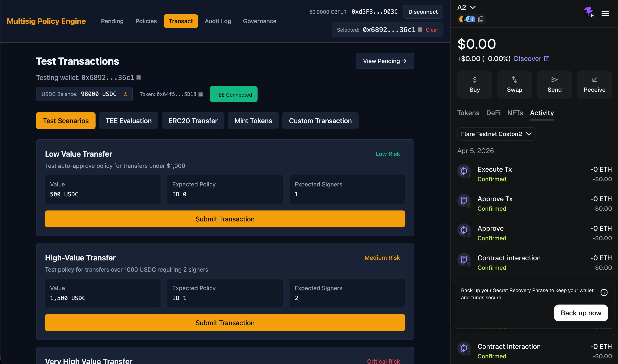
Task: Refresh the USDC Balance
Action: tap(125, 94)
